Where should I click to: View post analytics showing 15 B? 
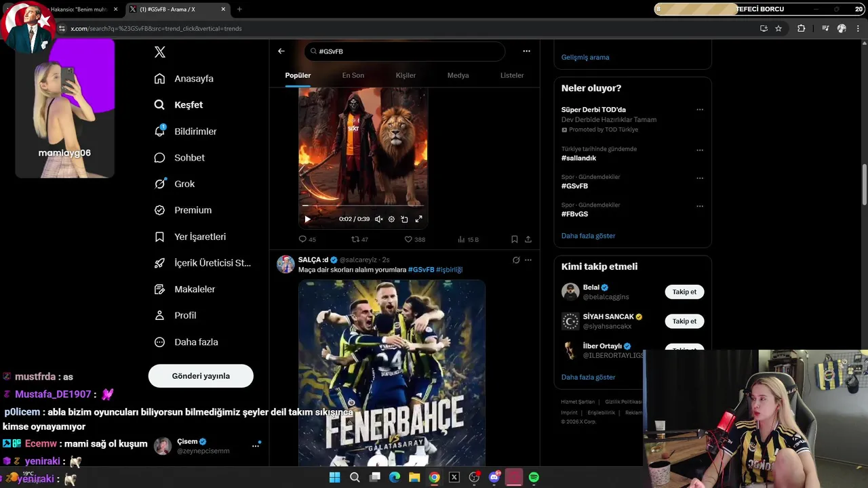coord(468,239)
